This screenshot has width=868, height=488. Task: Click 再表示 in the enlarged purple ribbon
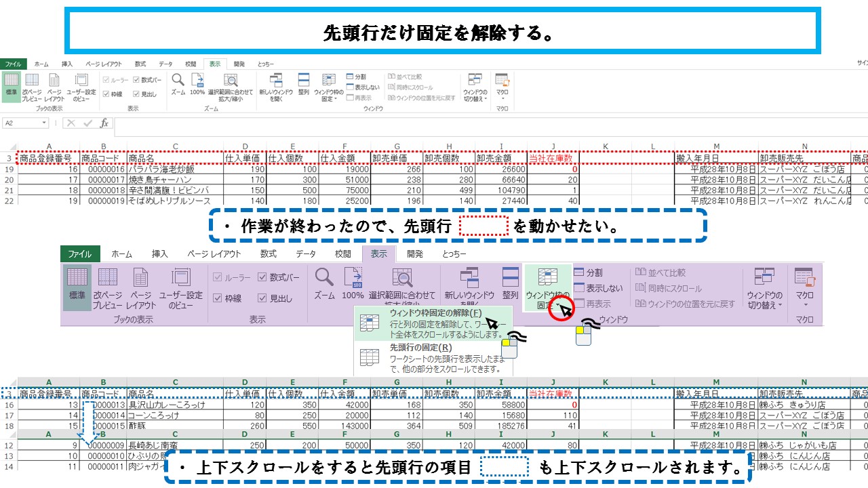coord(593,304)
